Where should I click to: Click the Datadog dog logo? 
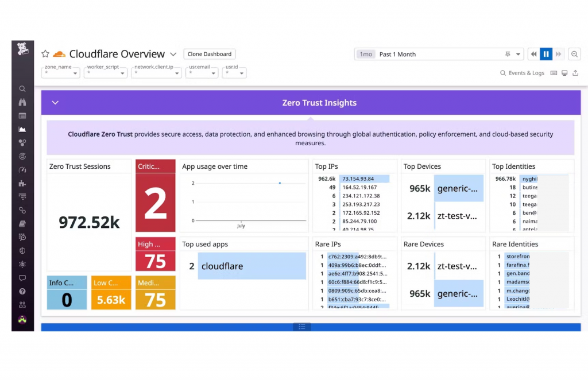(x=22, y=49)
